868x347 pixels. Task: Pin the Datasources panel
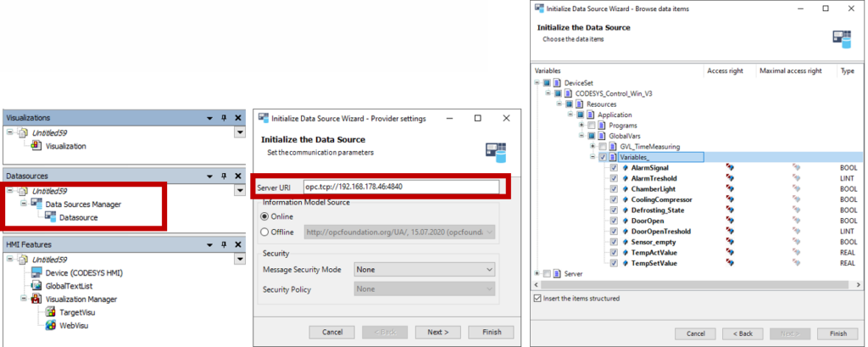tap(224, 176)
